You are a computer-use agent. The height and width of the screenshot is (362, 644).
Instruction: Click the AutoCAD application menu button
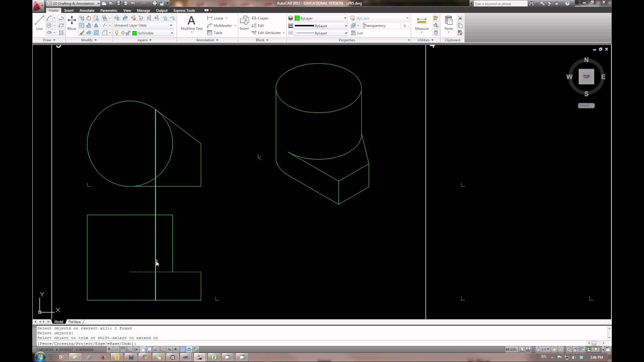pos(37,6)
